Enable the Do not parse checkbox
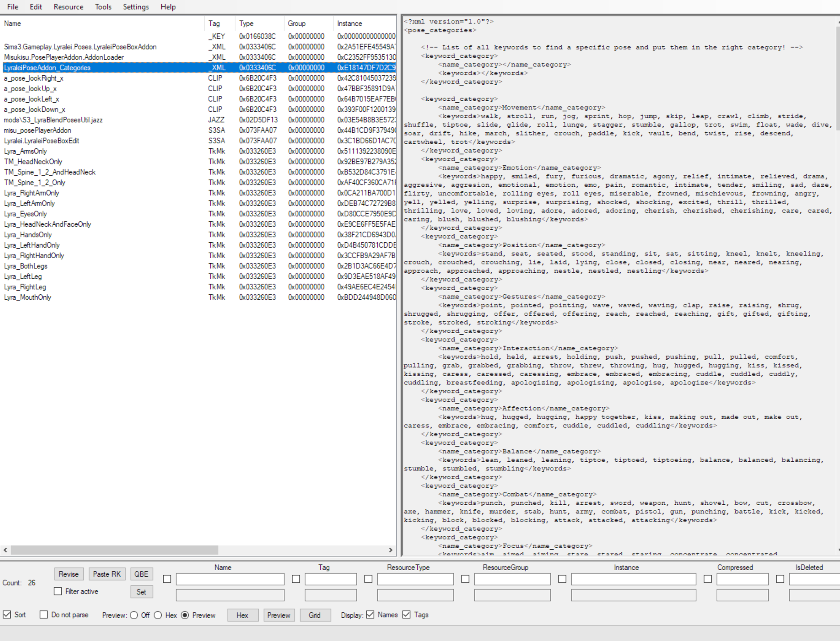 44,615
